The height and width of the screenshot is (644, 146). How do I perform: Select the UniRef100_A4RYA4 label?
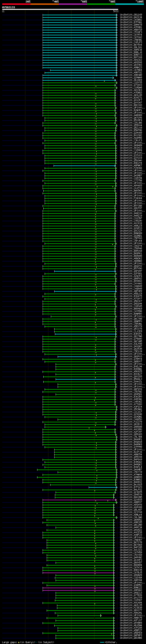[131, 580]
